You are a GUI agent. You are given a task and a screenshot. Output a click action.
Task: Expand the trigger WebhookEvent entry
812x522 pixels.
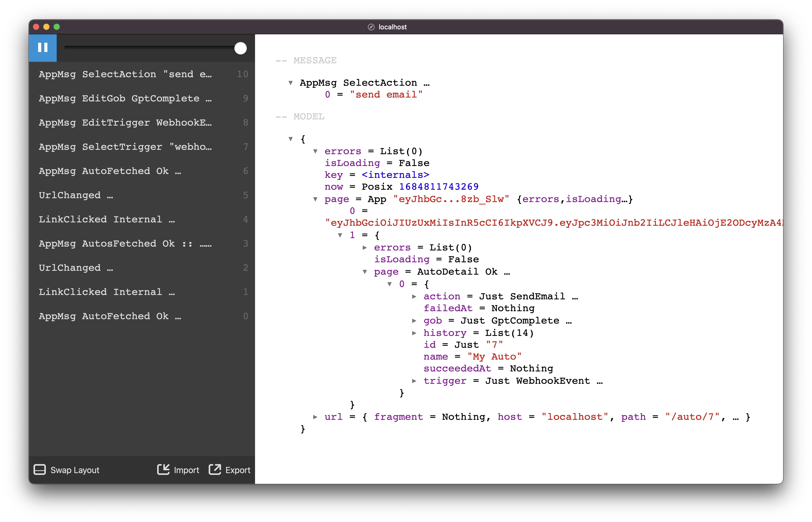pos(415,381)
